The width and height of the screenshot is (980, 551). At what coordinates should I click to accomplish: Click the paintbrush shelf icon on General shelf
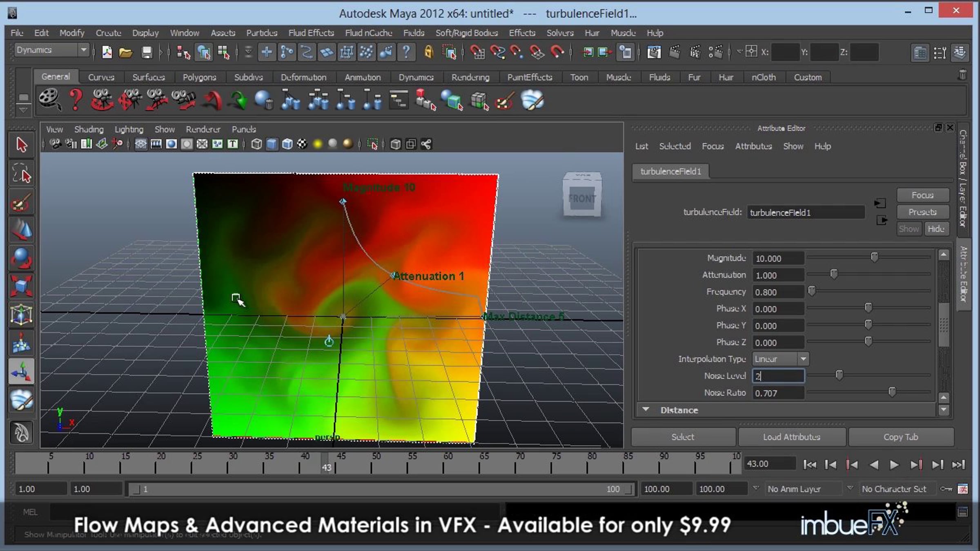pos(504,100)
